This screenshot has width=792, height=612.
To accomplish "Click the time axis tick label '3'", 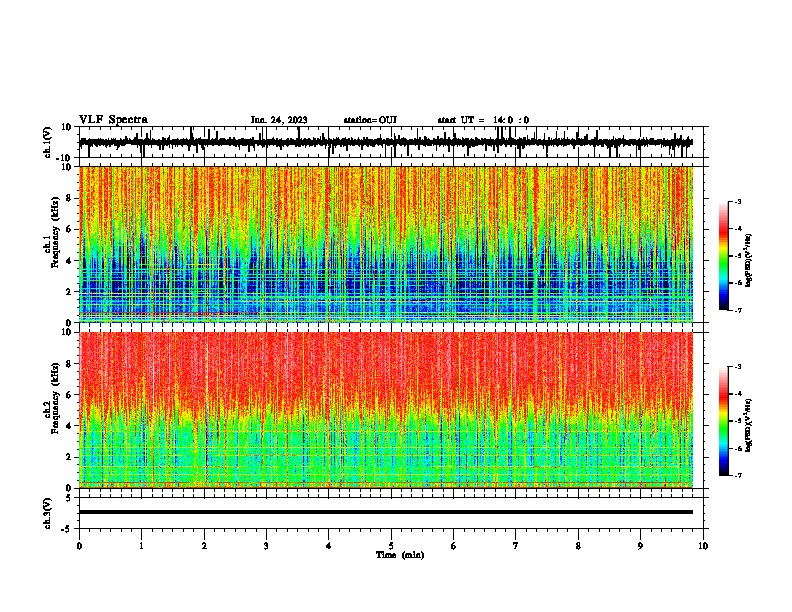I will click(266, 546).
